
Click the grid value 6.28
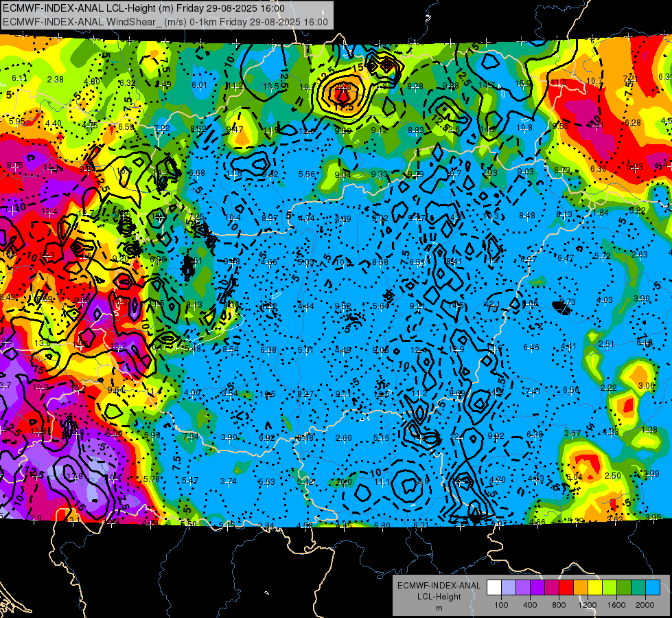(633, 123)
